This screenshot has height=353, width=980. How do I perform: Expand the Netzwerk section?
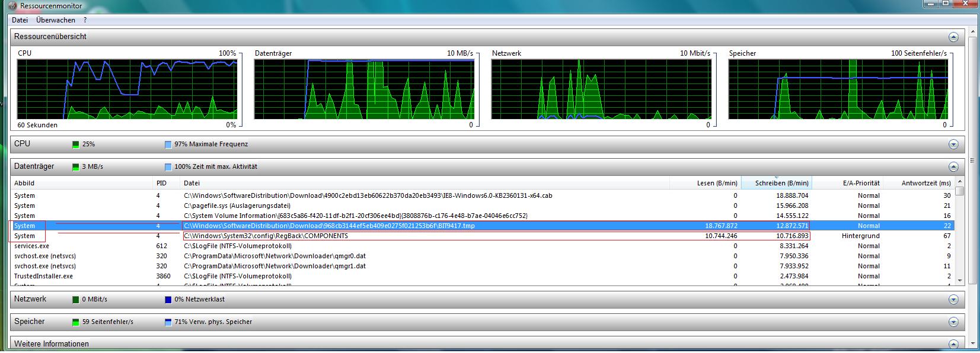click(953, 300)
